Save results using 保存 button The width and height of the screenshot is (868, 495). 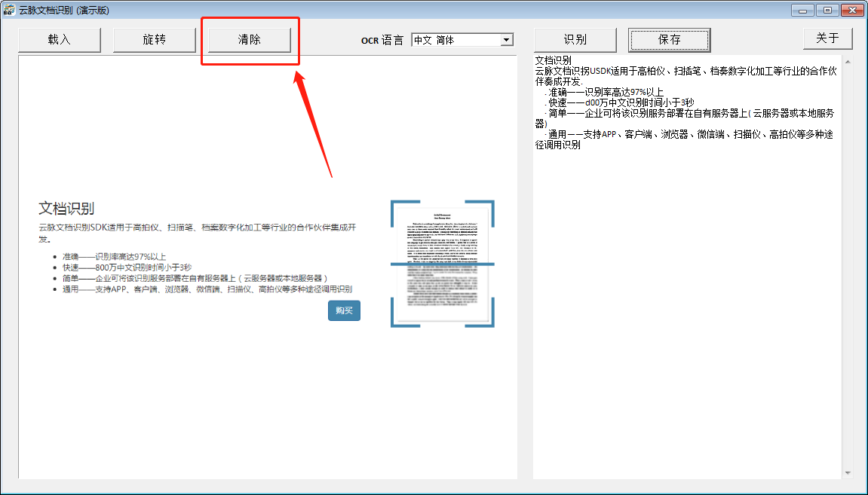pos(669,40)
